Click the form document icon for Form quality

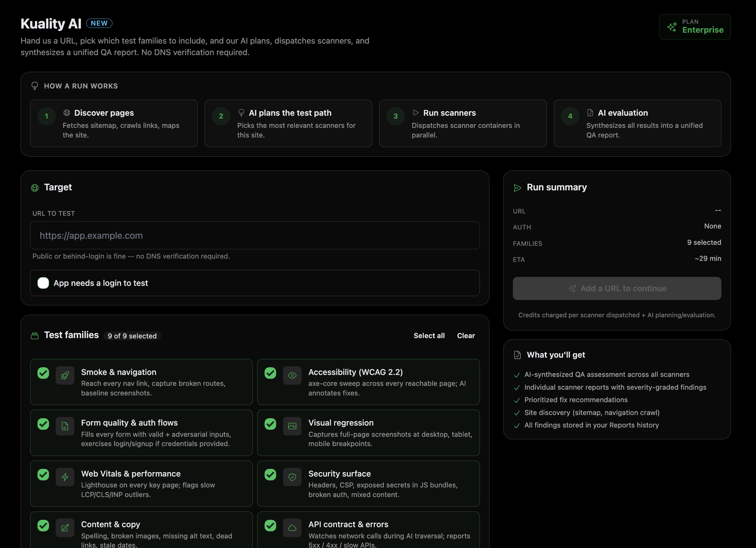point(65,426)
